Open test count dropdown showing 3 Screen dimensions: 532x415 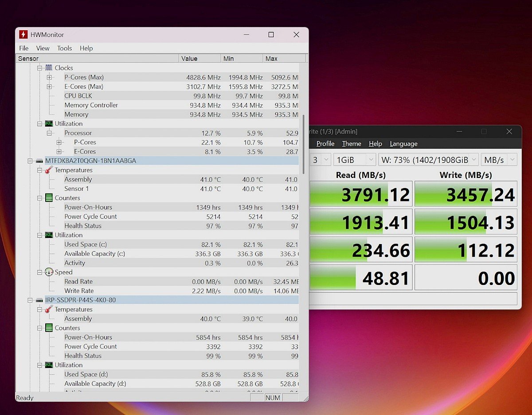(321, 160)
